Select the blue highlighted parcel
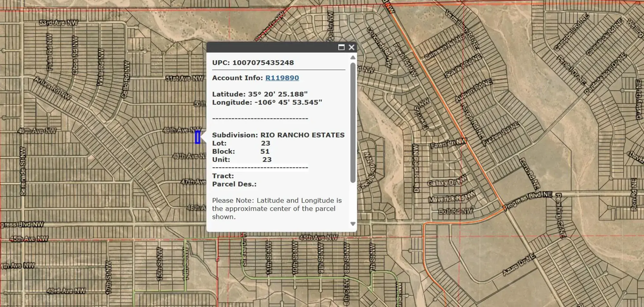Screen dimensions: 644x307 pos(198,137)
